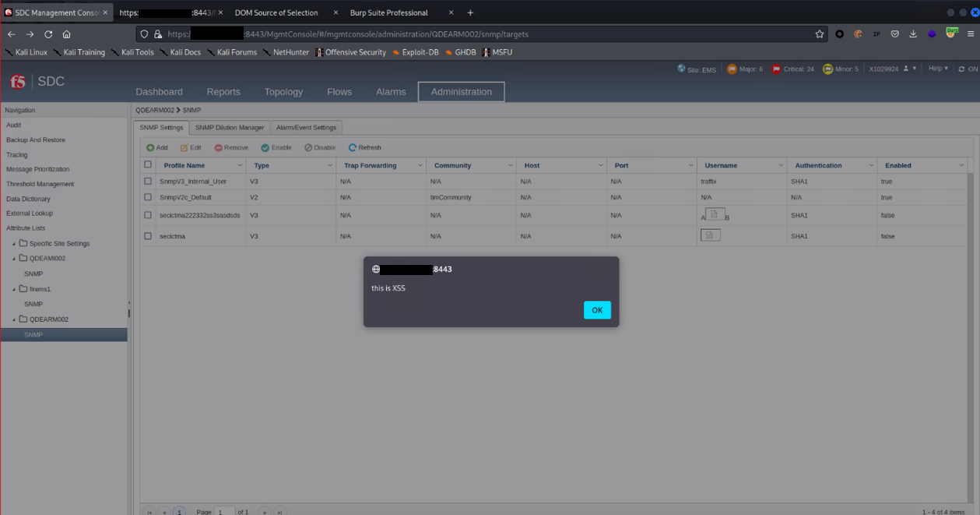Open Username column dropdown arrow

781,165
